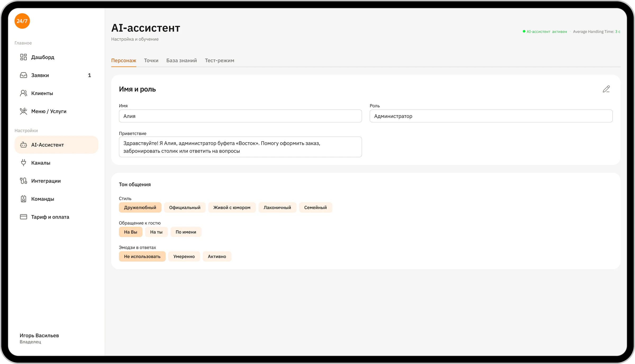
Task: Click the Роль field with Администратор
Action: point(491,116)
